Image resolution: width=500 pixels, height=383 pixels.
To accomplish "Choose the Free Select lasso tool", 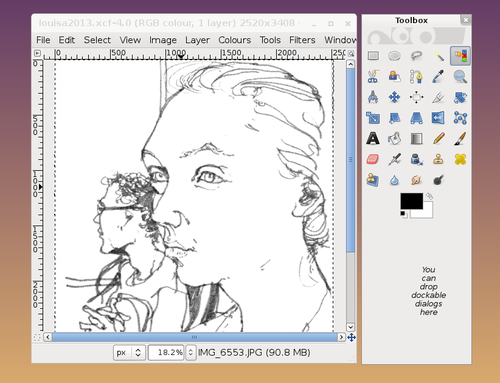I will point(416,56).
